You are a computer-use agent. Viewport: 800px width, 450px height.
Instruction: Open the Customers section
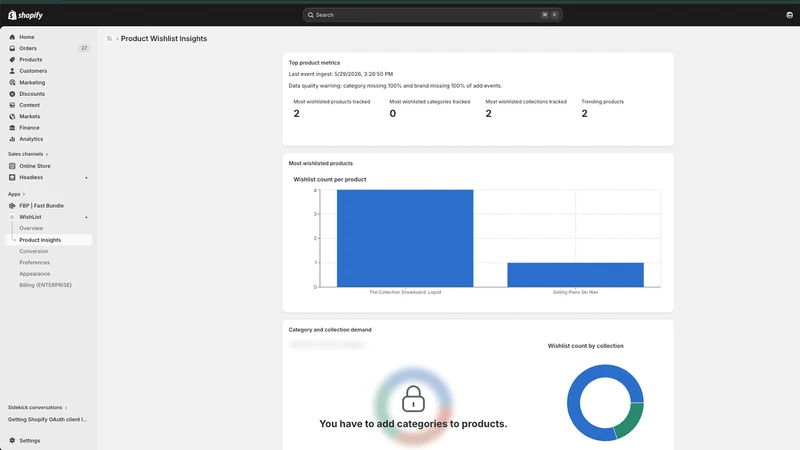click(x=33, y=71)
